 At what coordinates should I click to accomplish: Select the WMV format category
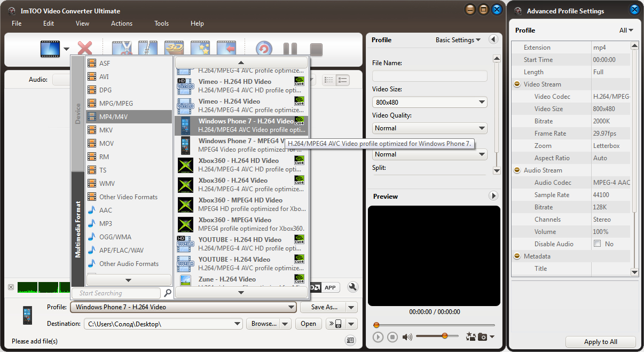point(129,183)
